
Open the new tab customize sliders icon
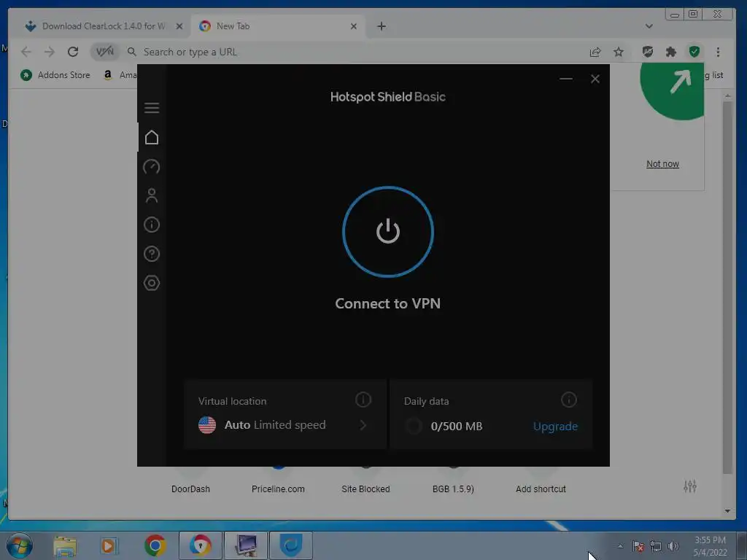[690, 486]
